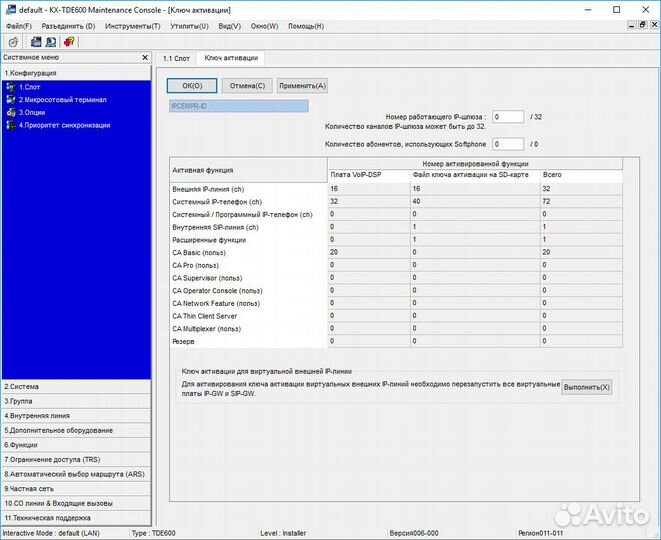Close the Системное меню panel
Image resolution: width=661 pixels, height=540 pixels.
[x=145, y=58]
